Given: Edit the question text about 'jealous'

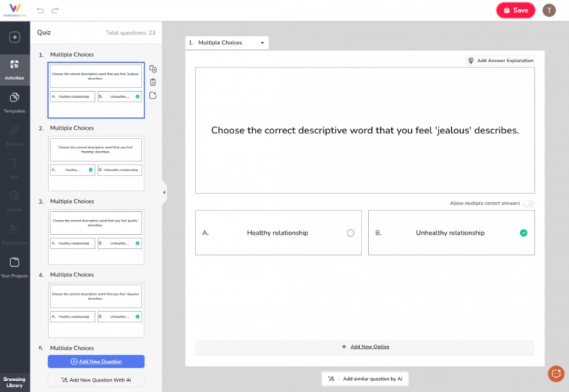Looking at the screenshot, I should pyautogui.click(x=365, y=130).
